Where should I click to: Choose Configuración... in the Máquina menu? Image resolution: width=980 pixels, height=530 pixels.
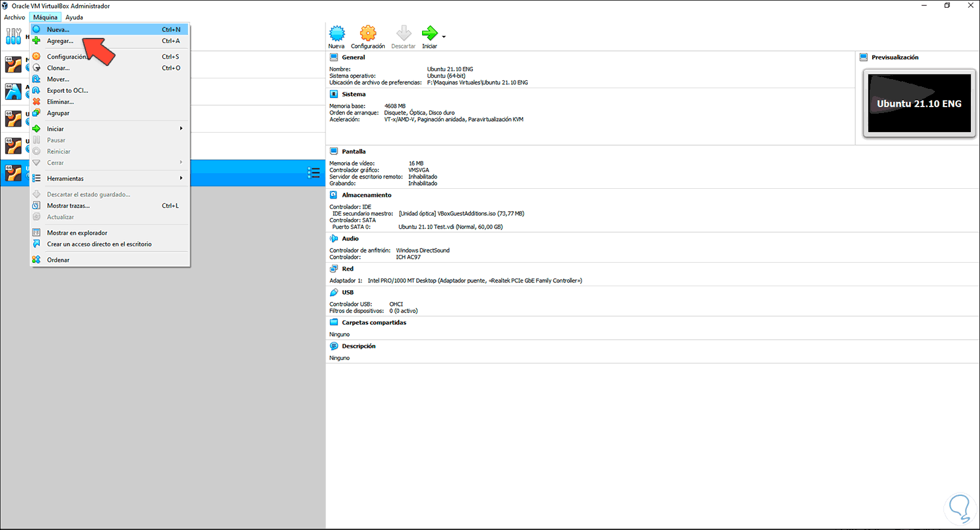(110, 57)
